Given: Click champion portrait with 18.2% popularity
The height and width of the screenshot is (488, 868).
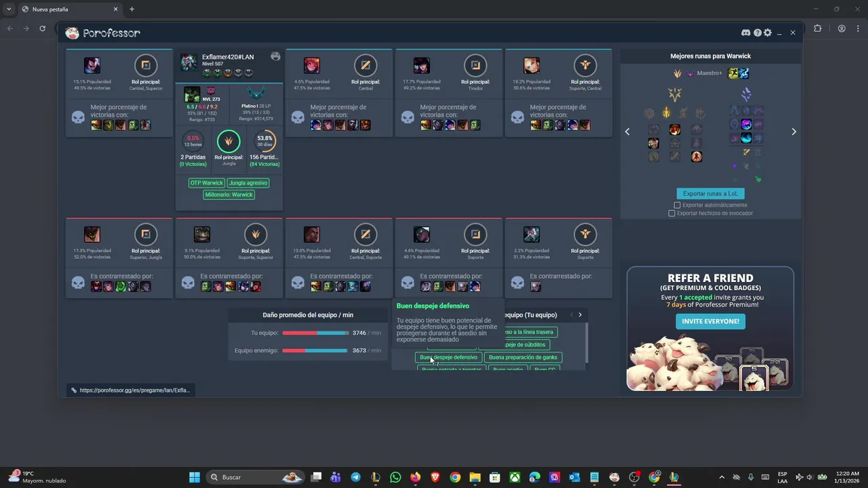Looking at the screenshot, I should click(532, 65).
